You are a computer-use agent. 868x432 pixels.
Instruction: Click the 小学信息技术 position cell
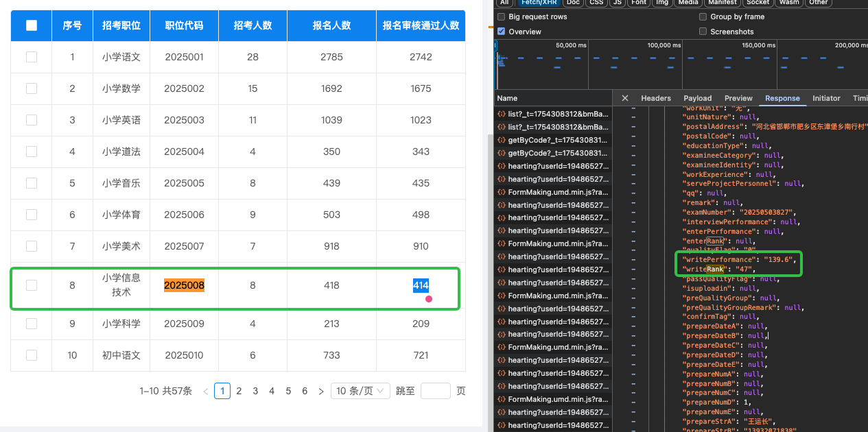121,285
